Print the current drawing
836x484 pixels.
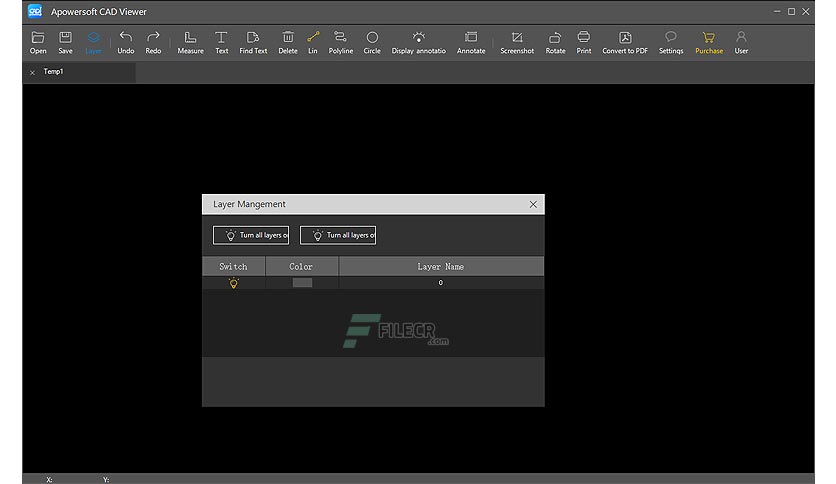click(x=584, y=42)
